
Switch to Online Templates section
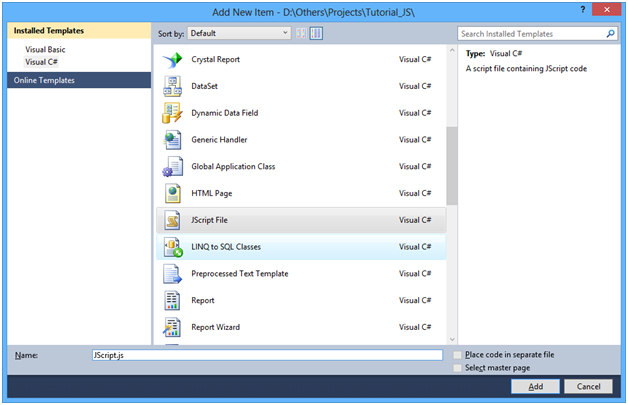[x=79, y=80]
